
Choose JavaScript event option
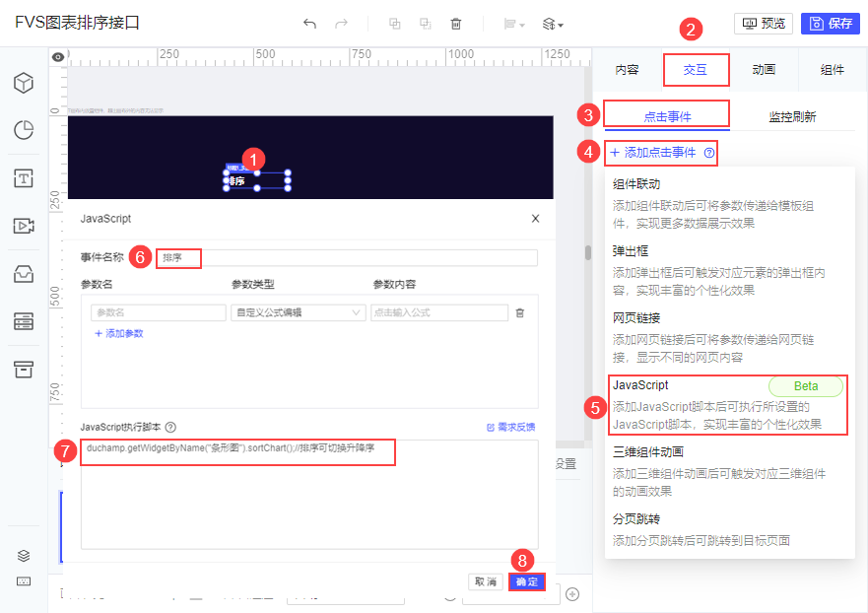click(x=728, y=404)
